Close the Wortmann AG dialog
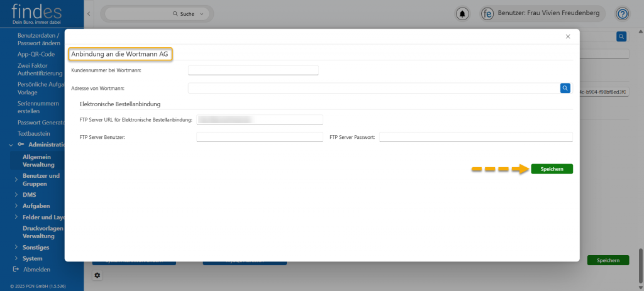Screen dimensions: 644x291 [x=568, y=37]
